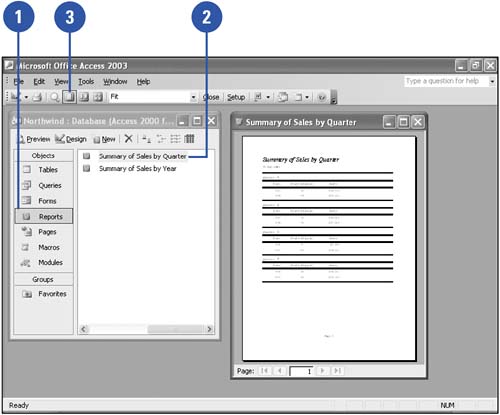
Task: Click the report list's left scroll arrow
Action: coord(83,329)
